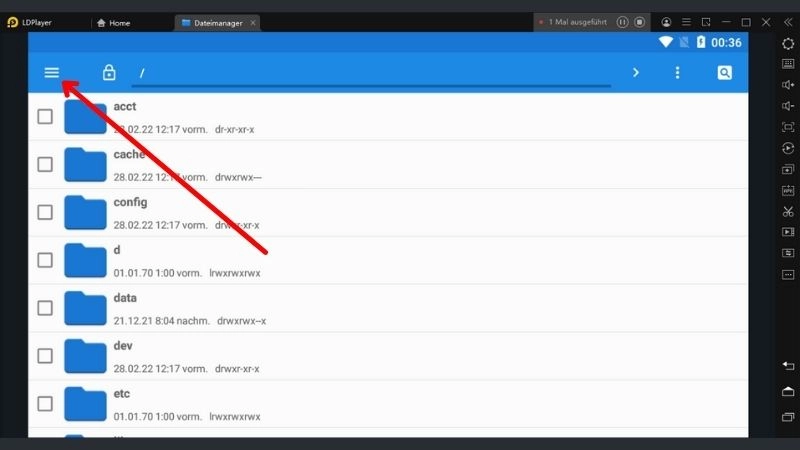Open the d folder icon

tap(85, 261)
